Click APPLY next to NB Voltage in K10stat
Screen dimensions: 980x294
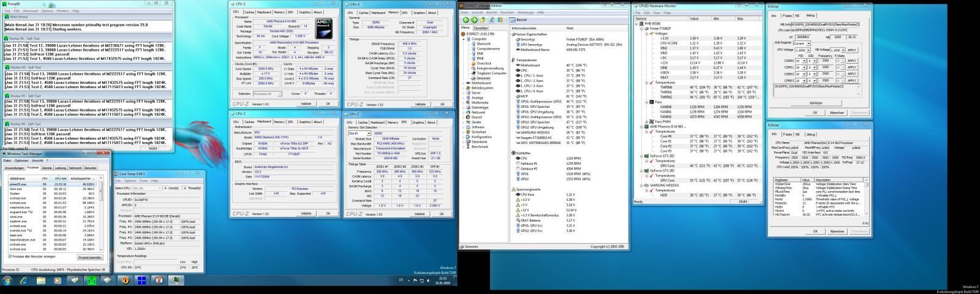click(x=851, y=50)
